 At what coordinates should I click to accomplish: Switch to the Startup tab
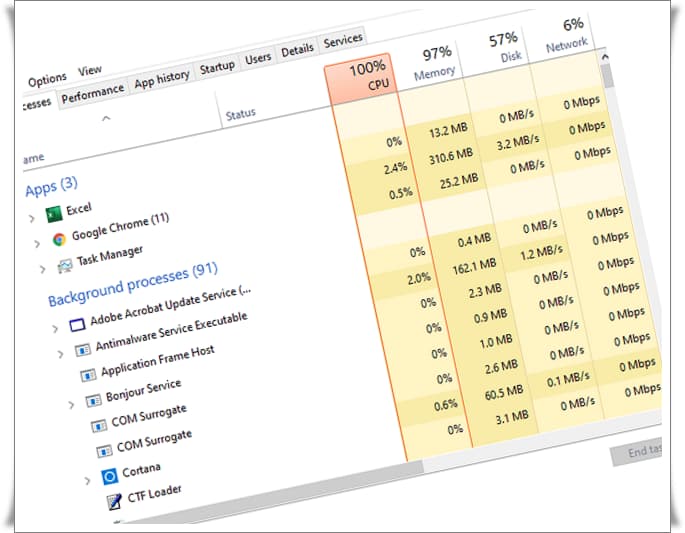click(x=217, y=67)
